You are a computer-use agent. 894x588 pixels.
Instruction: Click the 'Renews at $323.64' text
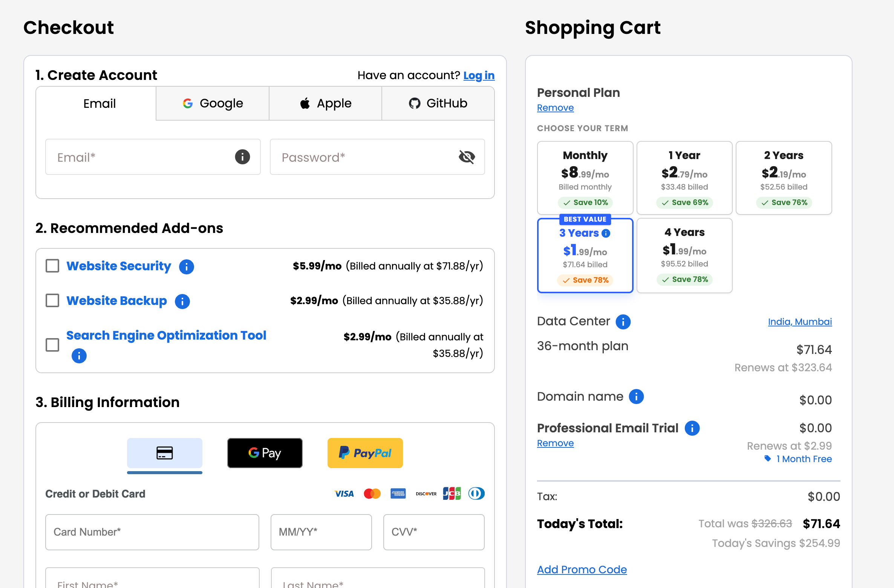[783, 367]
